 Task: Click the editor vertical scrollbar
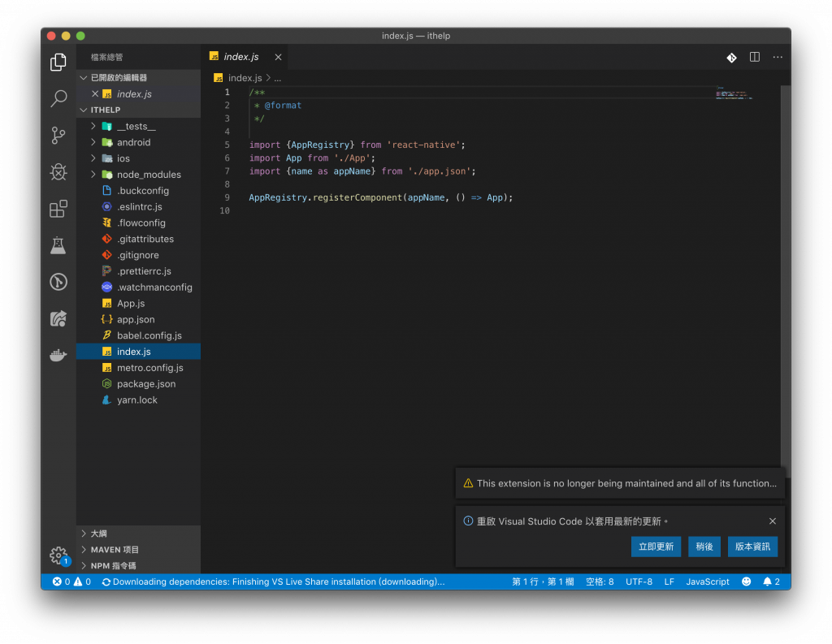click(786, 281)
